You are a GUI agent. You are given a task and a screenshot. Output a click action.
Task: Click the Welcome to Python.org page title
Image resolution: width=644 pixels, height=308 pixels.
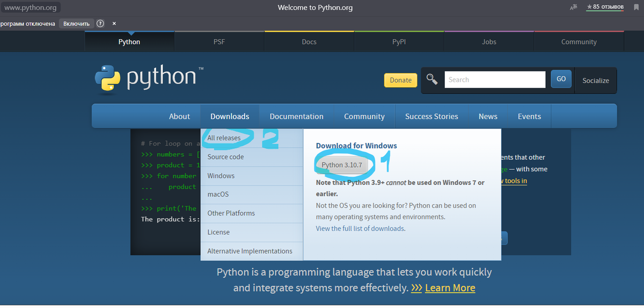click(315, 8)
